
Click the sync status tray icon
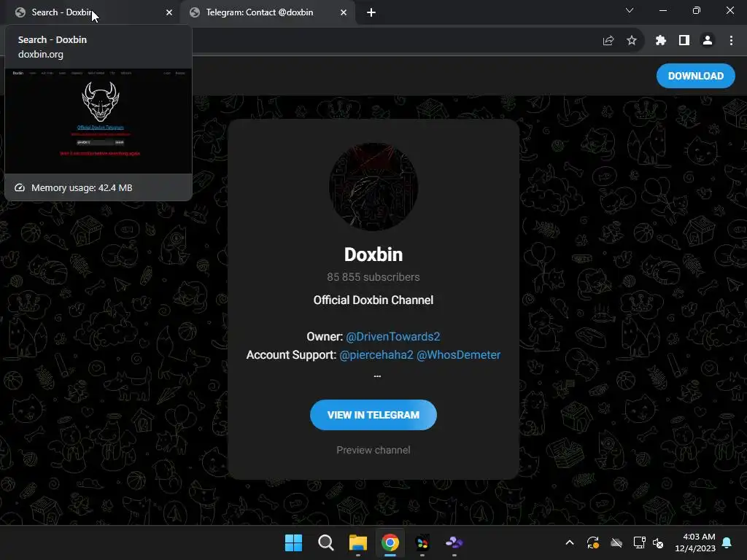[592, 542]
